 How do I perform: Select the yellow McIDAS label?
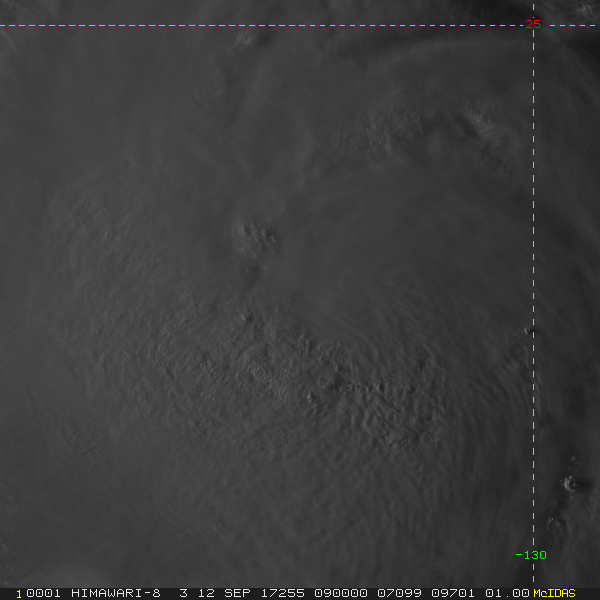click(554, 593)
